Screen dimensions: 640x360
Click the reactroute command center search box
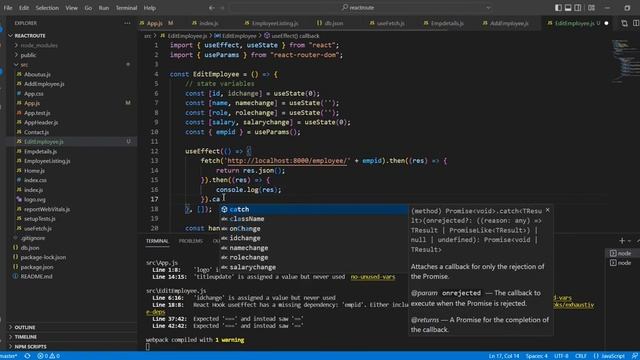361,8
